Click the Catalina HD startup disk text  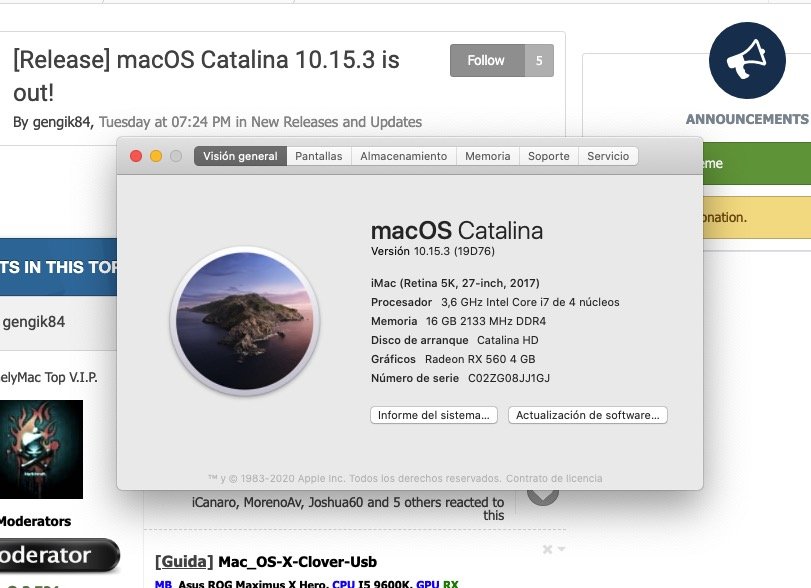[x=507, y=340]
